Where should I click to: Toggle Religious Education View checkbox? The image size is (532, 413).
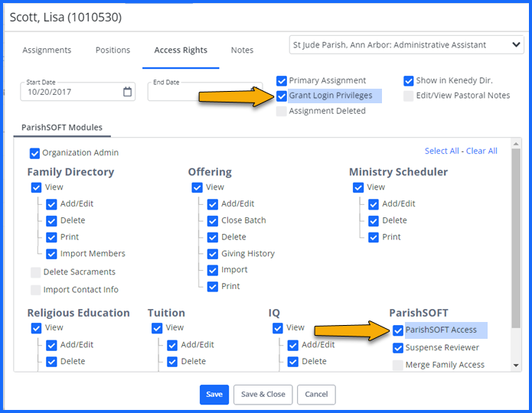point(36,328)
